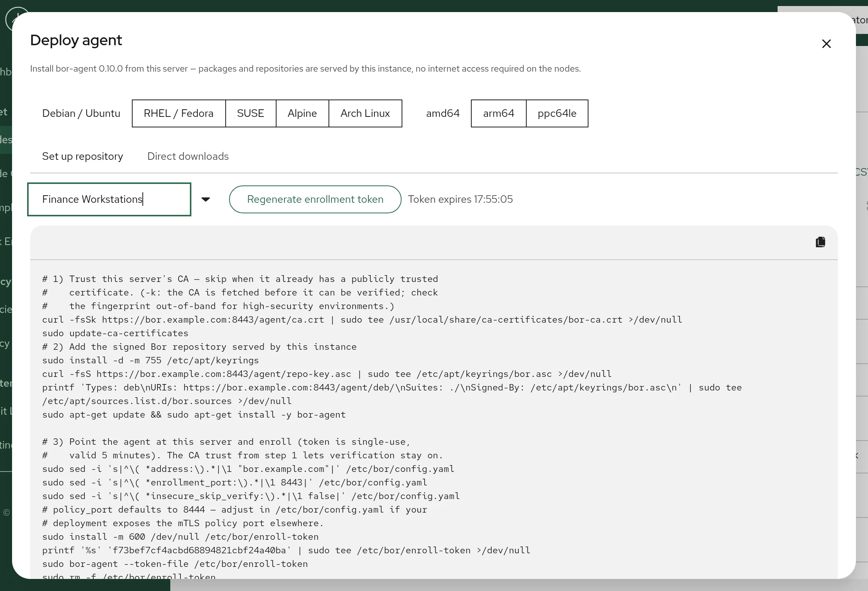868x591 pixels.
Task: Click 'sudo update-ca-certificates' line
Action: click(115, 333)
